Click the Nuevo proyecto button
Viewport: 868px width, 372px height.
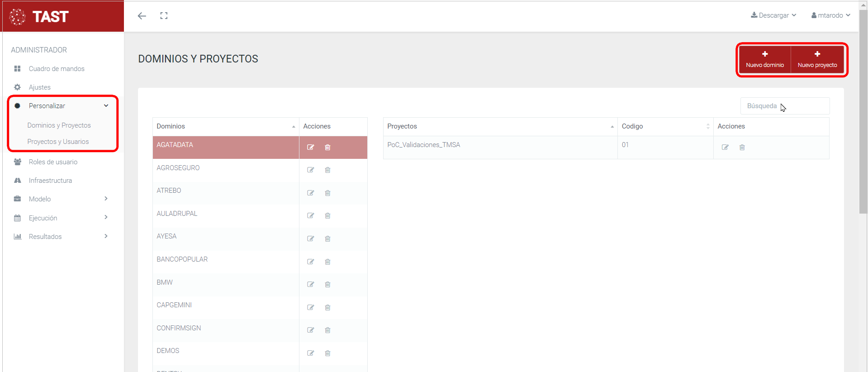[x=817, y=59]
